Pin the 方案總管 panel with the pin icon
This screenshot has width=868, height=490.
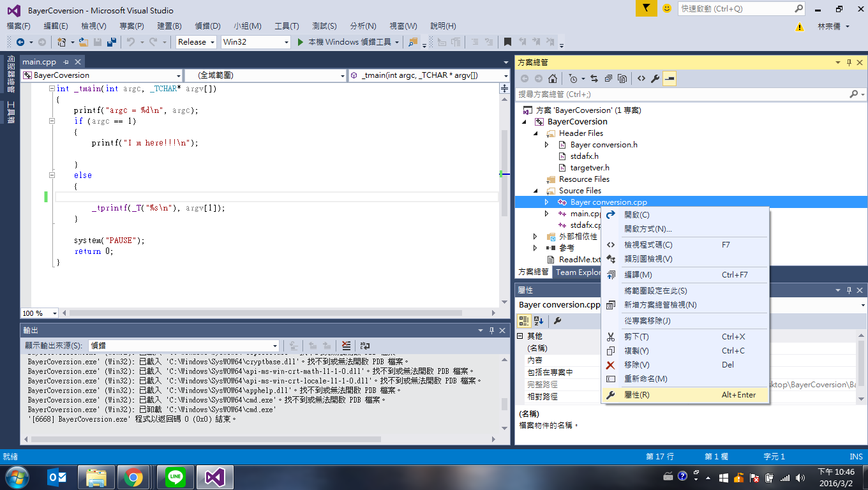click(x=848, y=62)
